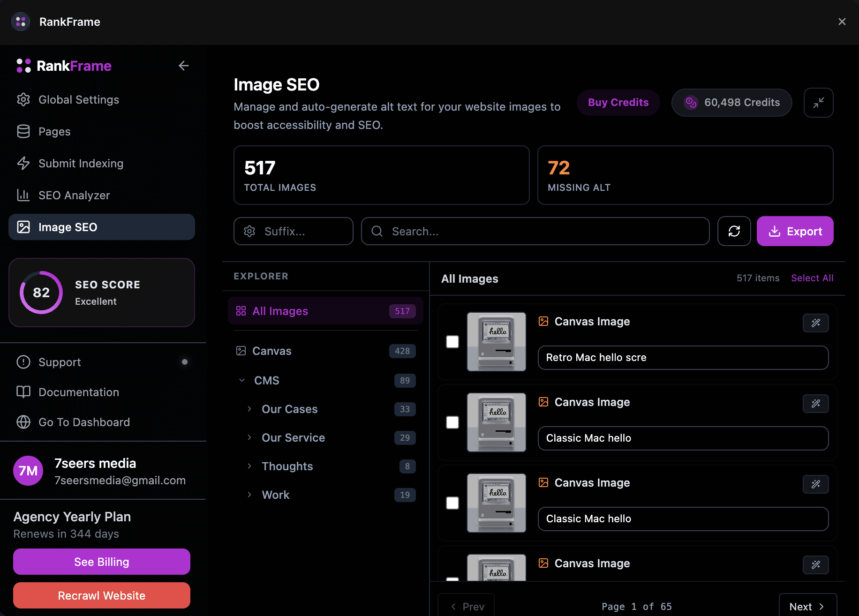859x616 pixels.
Task: Click the Submit Indexing lightning icon
Action: coord(23,163)
